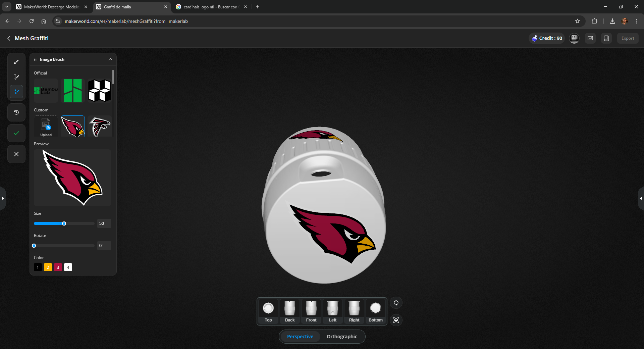Go to browser home page

pos(44,21)
